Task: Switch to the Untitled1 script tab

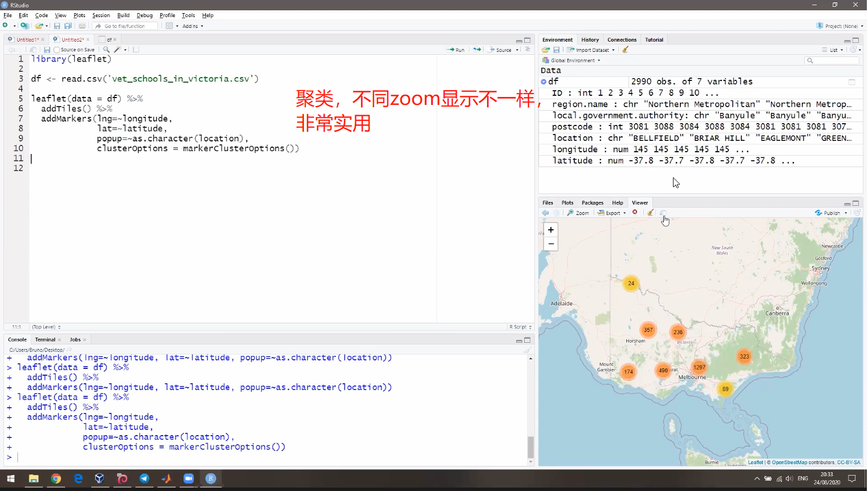Action: [x=26, y=39]
